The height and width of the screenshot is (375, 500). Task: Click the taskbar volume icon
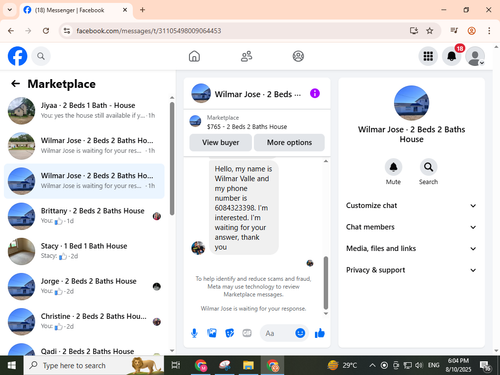coord(419,366)
